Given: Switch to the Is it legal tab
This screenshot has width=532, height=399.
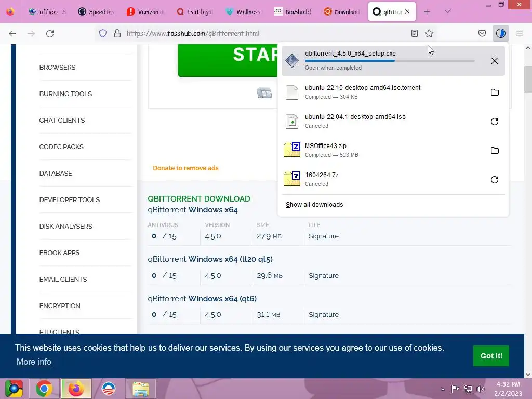Looking at the screenshot, I should (195, 12).
